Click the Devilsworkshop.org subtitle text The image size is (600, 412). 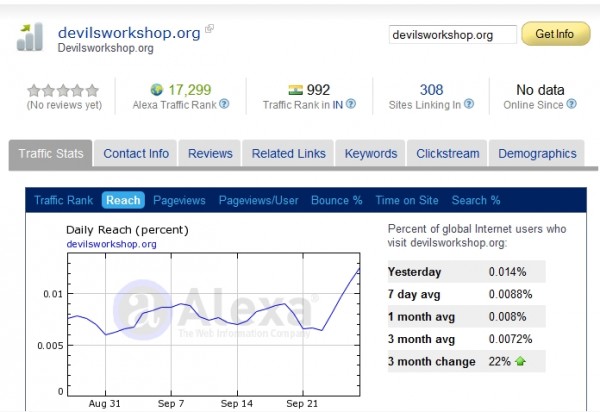106,48
